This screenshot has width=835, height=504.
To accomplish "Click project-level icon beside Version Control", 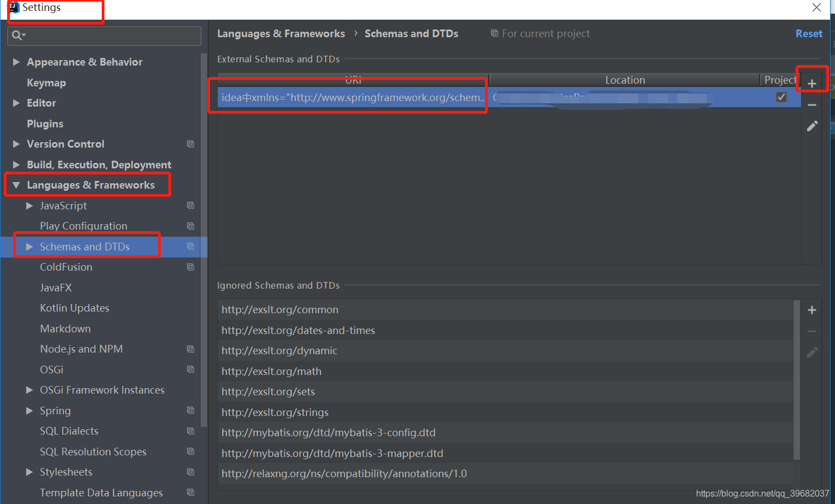I will point(190,144).
